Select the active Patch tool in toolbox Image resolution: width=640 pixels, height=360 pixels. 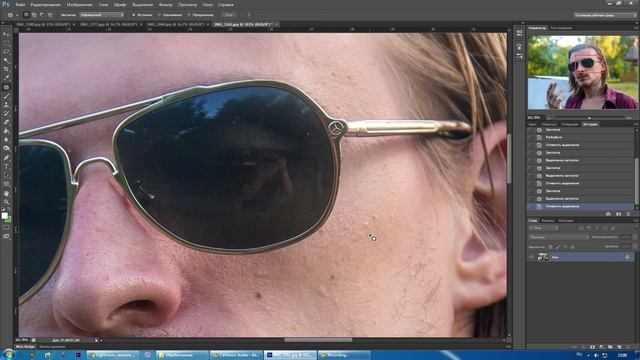click(6, 87)
